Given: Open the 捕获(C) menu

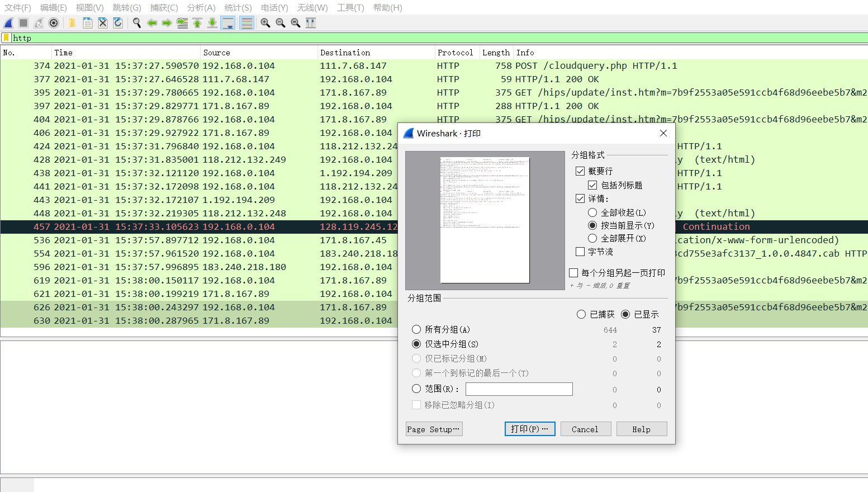Looking at the screenshot, I should tap(164, 8).
